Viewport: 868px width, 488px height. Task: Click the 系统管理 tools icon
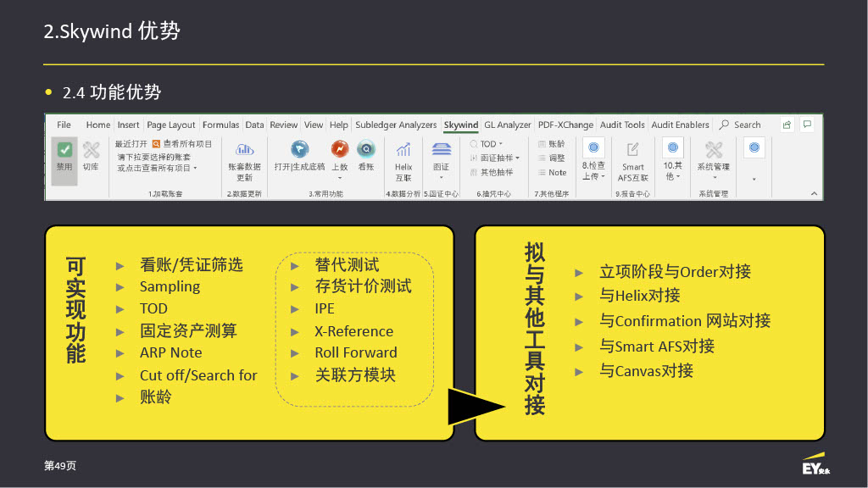coord(714,149)
